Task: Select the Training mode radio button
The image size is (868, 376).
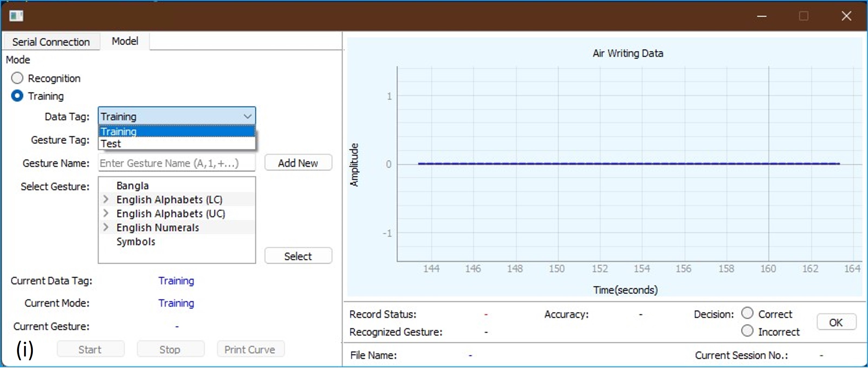Action: [x=17, y=96]
